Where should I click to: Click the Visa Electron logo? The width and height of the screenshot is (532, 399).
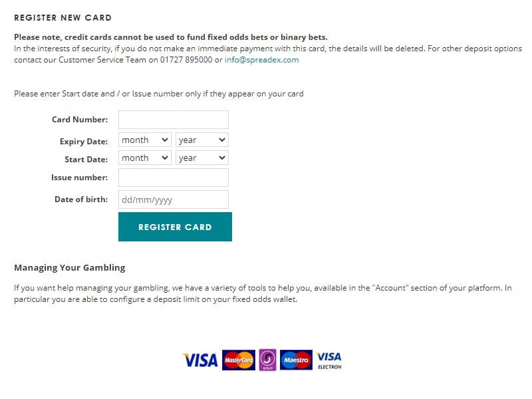[329, 360]
